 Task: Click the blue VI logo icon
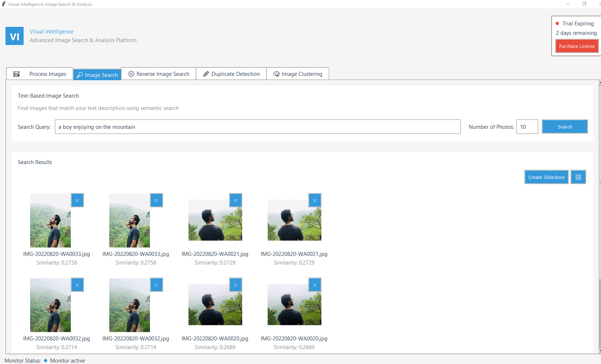point(15,36)
